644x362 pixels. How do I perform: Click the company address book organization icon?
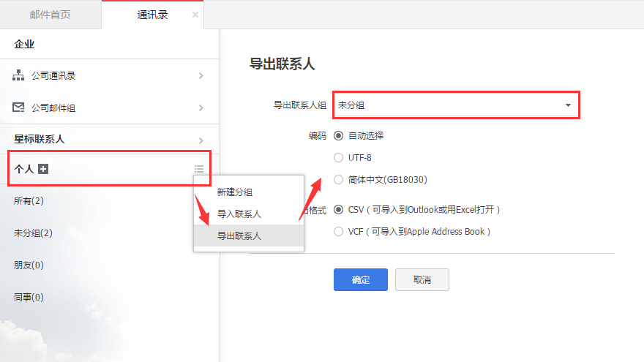tap(19, 76)
